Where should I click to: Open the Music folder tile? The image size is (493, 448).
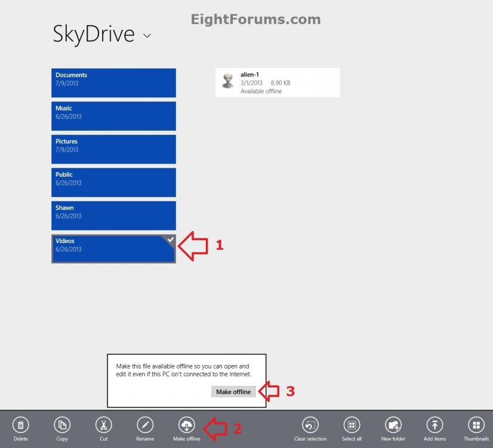pos(113,116)
